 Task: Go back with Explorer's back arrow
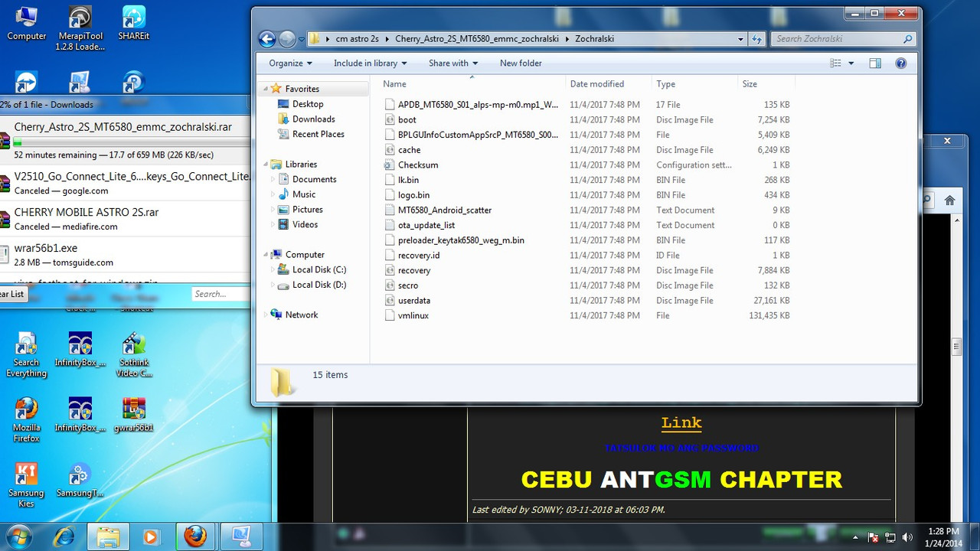267,39
